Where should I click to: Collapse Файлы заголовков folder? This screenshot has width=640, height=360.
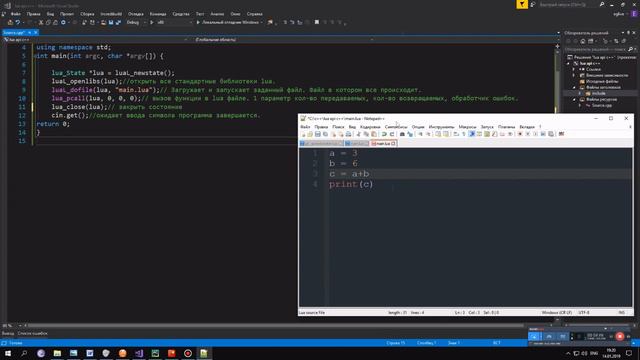574,87
